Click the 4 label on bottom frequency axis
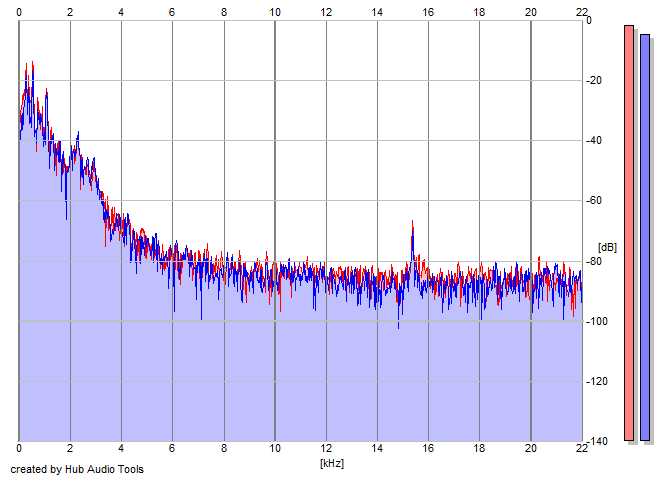 (121, 448)
